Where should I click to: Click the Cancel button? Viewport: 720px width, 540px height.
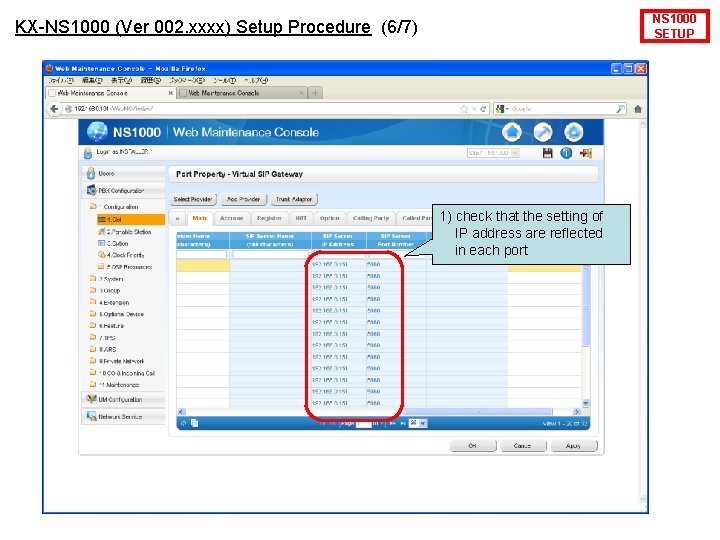coord(523,446)
